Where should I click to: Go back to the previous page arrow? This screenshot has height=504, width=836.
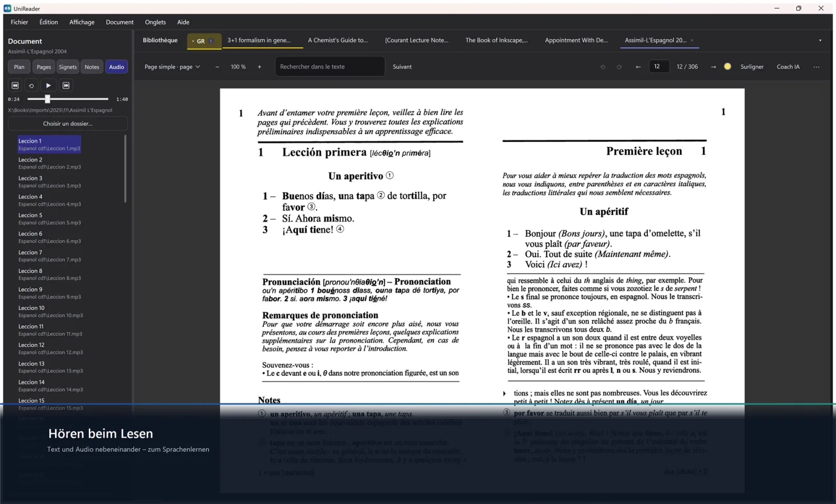coord(638,67)
